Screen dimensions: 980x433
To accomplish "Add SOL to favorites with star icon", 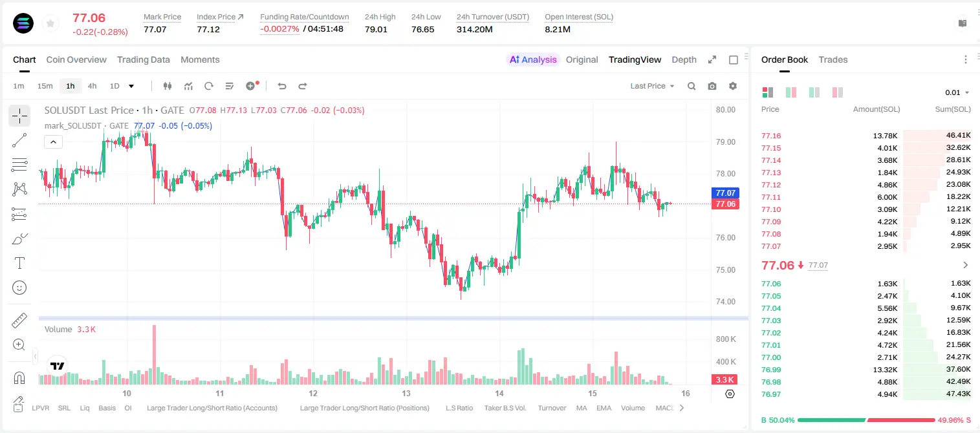I will click(50, 24).
